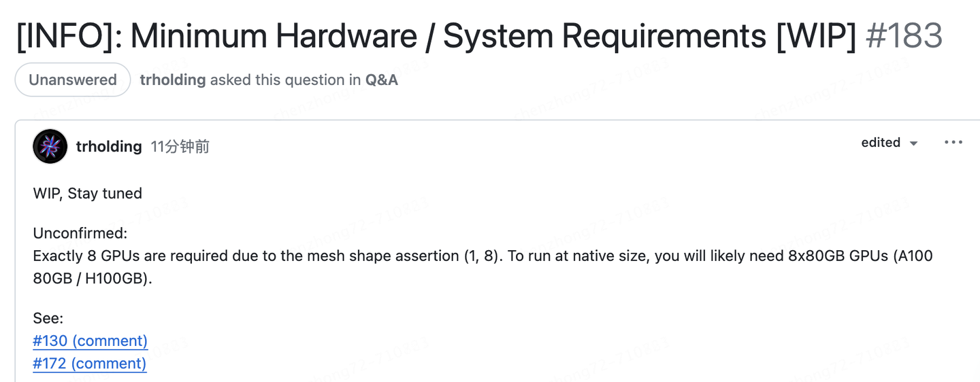Image resolution: width=980 pixels, height=382 pixels.
Task: Click trholding's circular avatar image
Action: click(50, 146)
